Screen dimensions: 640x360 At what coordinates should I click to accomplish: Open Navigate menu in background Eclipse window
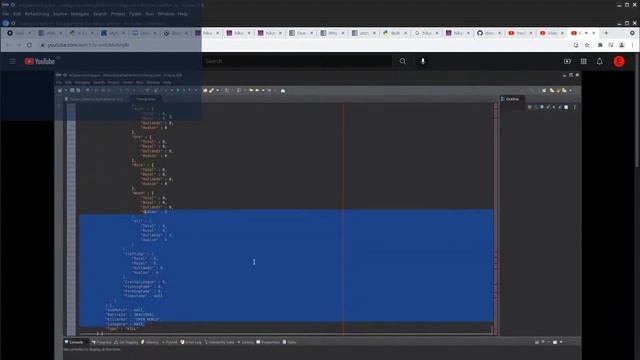pyautogui.click(x=80, y=14)
